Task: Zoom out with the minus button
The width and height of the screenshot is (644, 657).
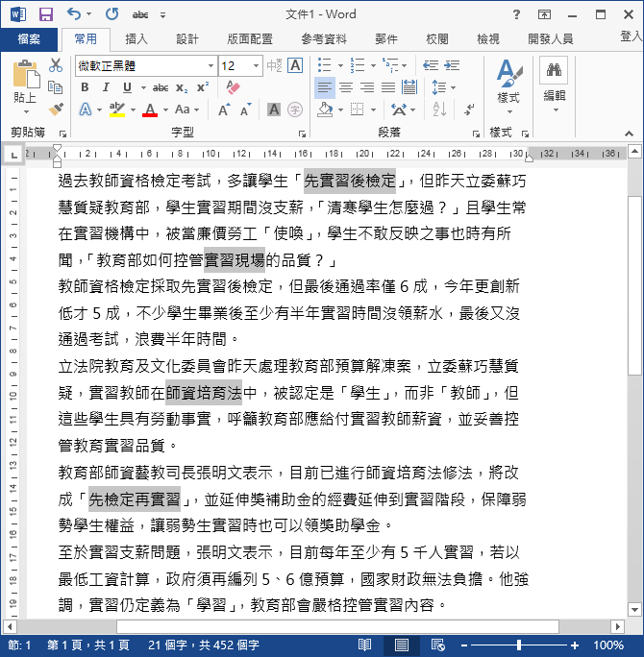Action: (464, 645)
